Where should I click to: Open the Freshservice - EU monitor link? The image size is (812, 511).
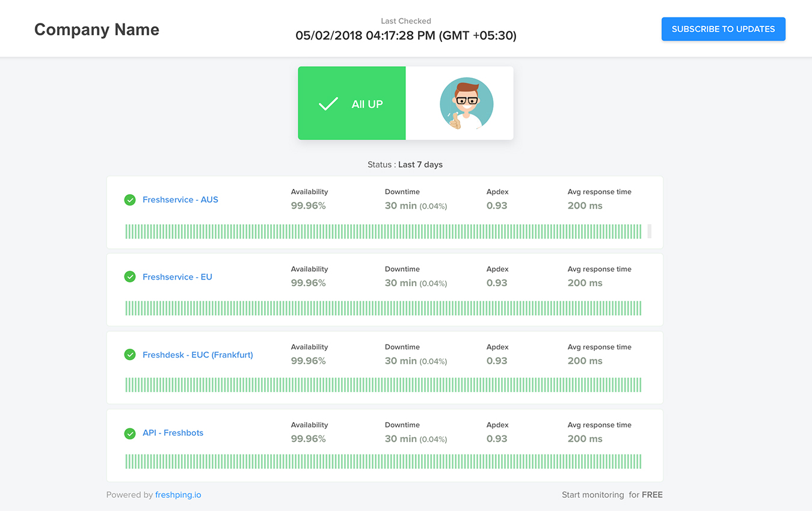pyautogui.click(x=177, y=277)
